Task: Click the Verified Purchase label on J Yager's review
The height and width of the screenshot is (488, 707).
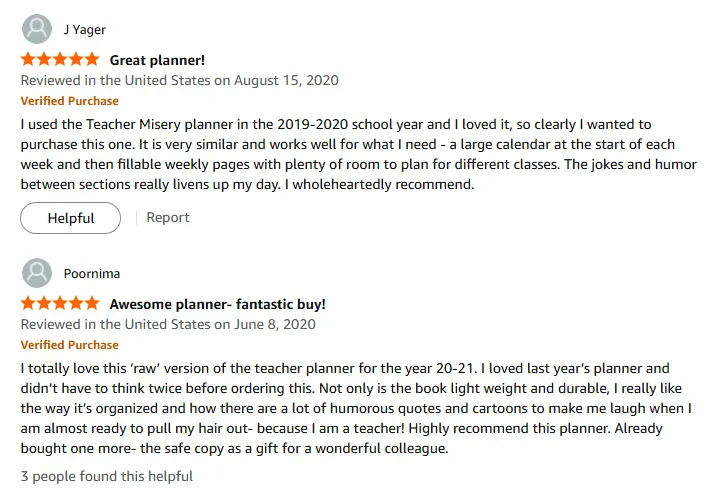Action: tap(69, 101)
